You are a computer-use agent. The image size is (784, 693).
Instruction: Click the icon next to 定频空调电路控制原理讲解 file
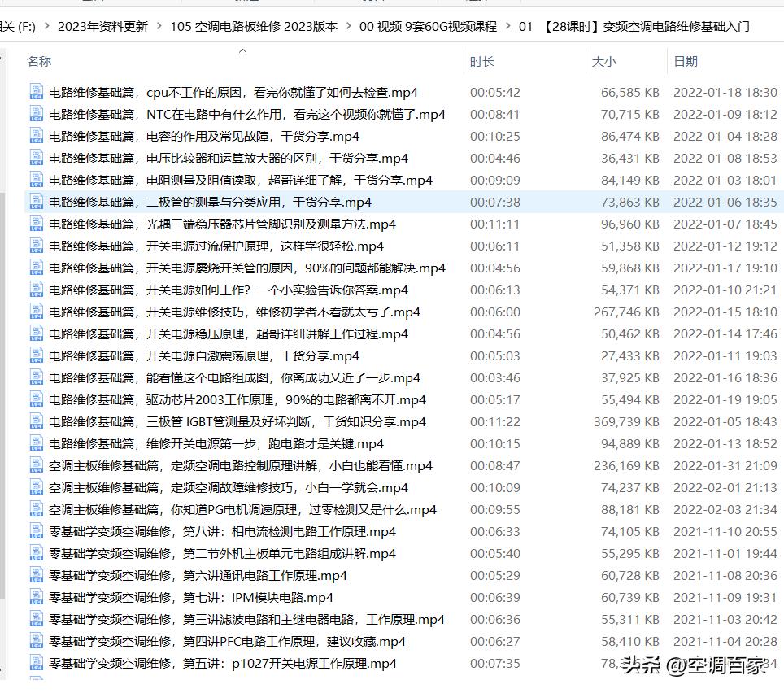pos(34,465)
